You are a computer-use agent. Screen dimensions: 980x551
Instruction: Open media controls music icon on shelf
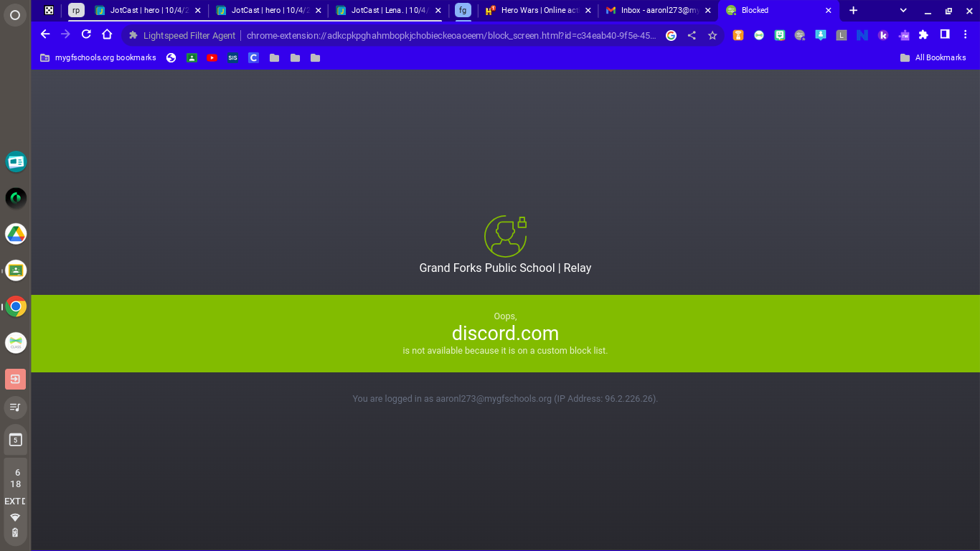(x=16, y=408)
